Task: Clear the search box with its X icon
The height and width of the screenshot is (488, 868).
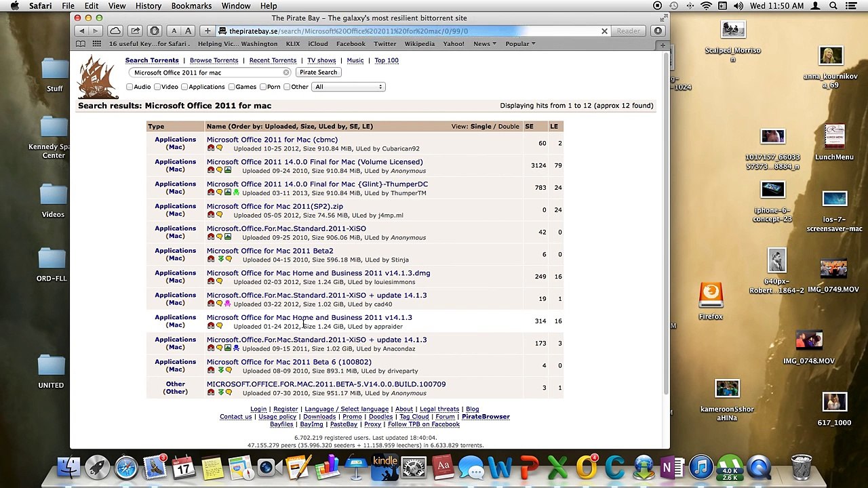Action: point(286,73)
